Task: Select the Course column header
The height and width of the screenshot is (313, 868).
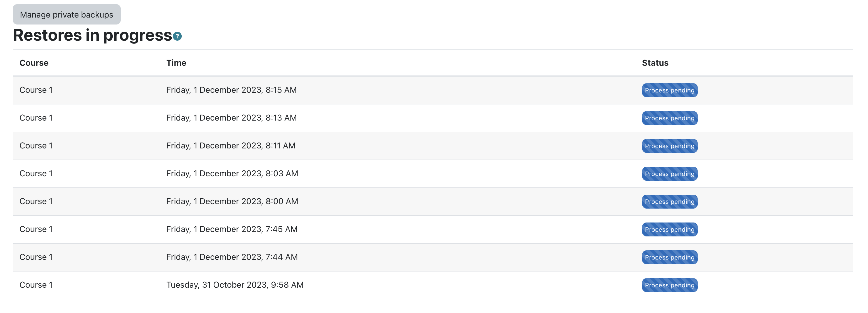Action: point(34,63)
